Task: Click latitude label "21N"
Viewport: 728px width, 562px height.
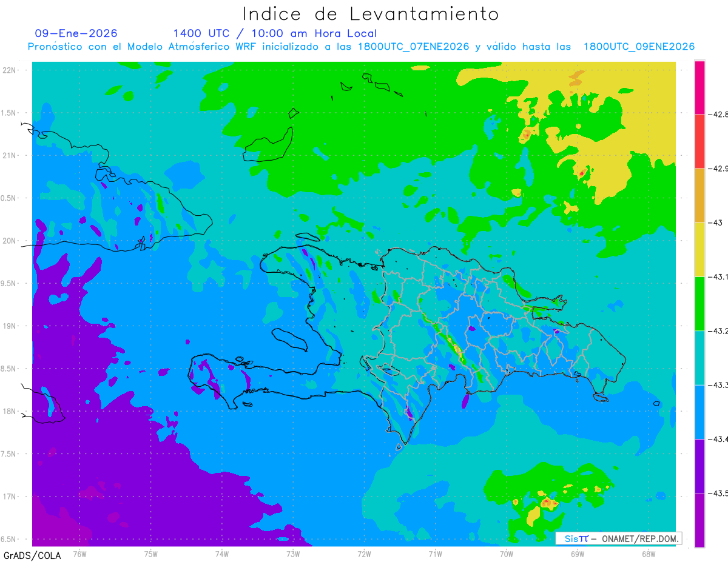Action: click(x=10, y=156)
